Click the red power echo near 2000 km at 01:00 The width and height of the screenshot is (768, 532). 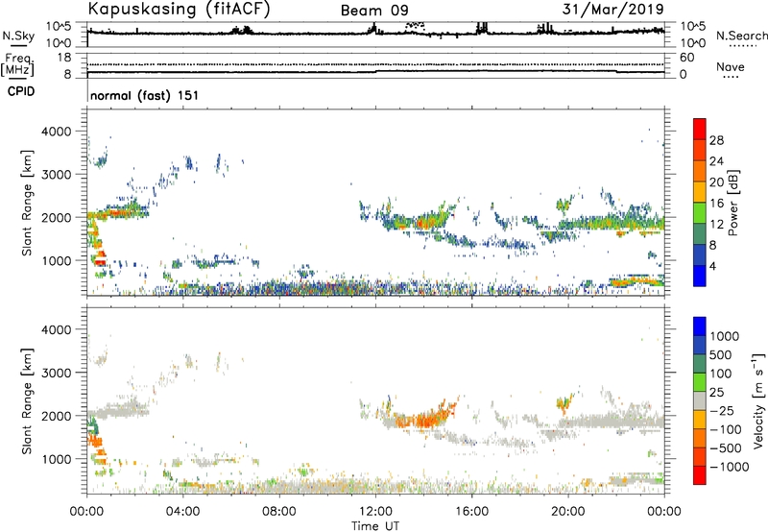pyautogui.click(x=116, y=213)
